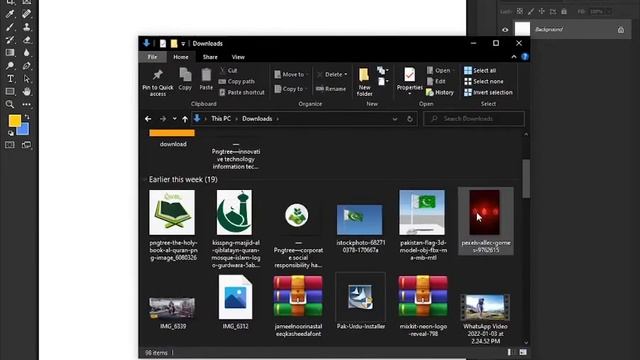Viewport: 640px width, 360px height.
Task: Select the Healing Brush (bandage) tool
Action: click(x=27, y=14)
